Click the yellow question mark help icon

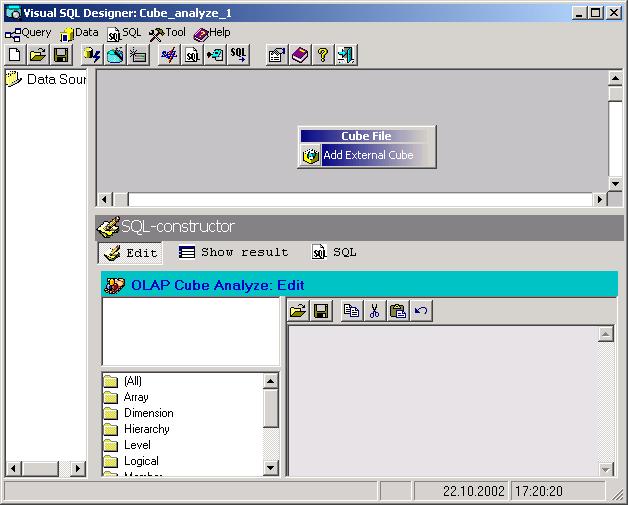click(x=323, y=55)
